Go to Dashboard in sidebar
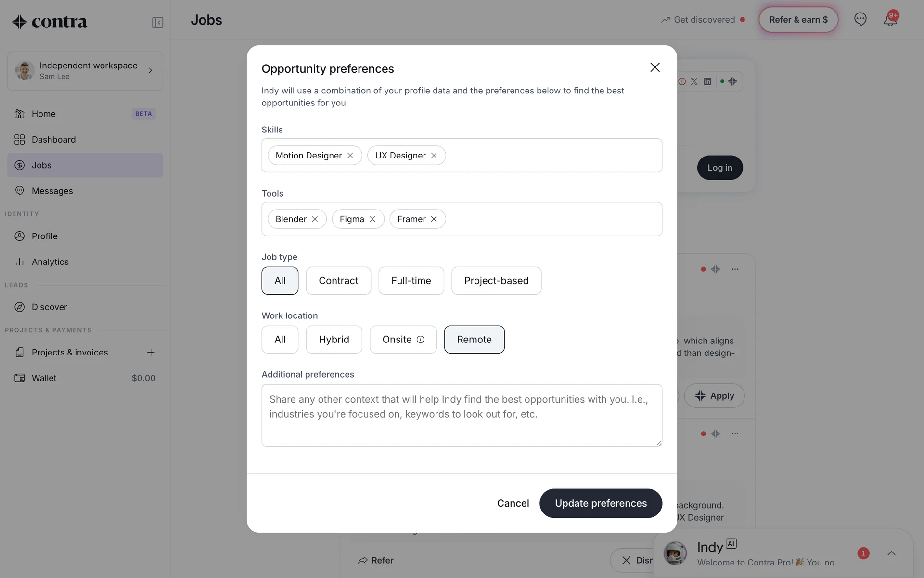The image size is (924, 578). click(x=53, y=140)
